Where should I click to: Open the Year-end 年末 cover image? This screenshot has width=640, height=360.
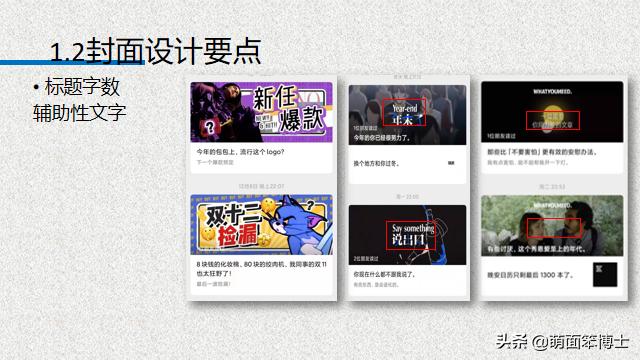click(407, 115)
